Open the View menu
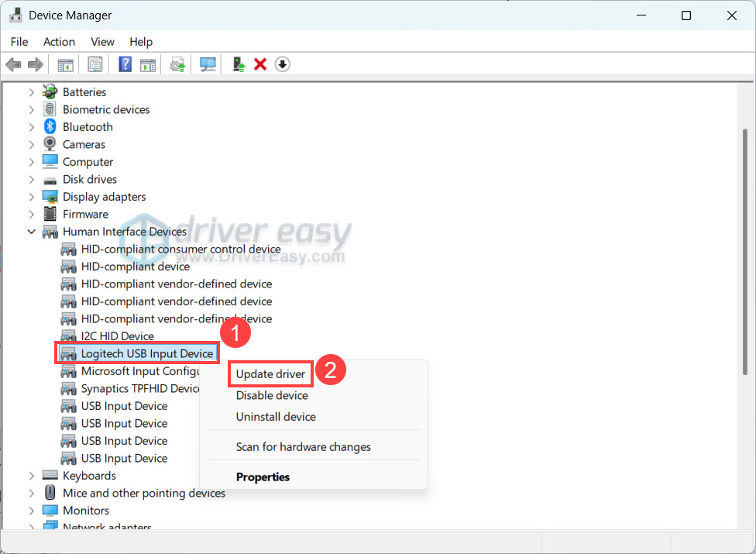The image size is (756, 554). tap(102, 42)
